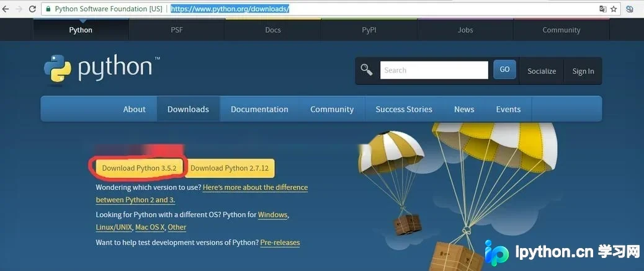This screenshot has width=644, height=271.
Task: Open the Documentation navigation menu
Action: point(259,109)
